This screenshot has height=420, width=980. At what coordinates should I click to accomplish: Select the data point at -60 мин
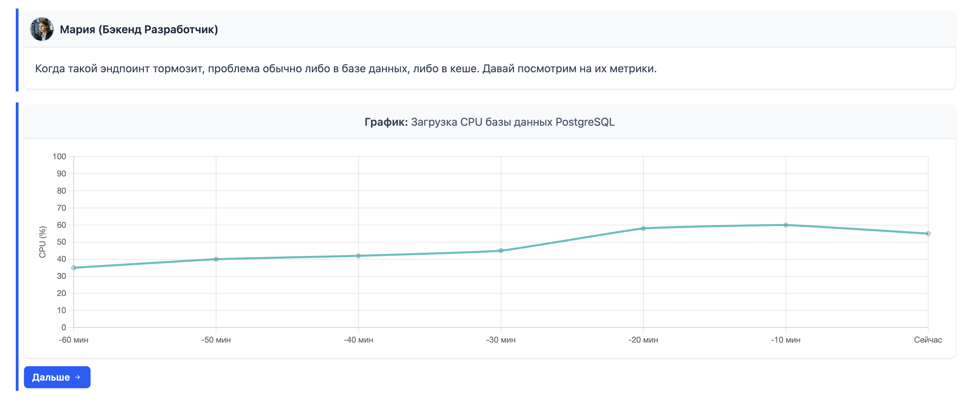point(74,268)
